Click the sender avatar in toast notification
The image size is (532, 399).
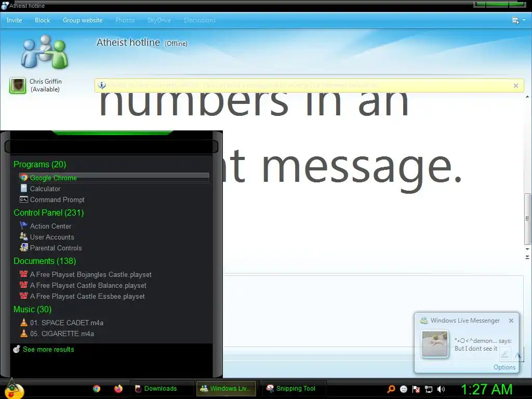435,344
